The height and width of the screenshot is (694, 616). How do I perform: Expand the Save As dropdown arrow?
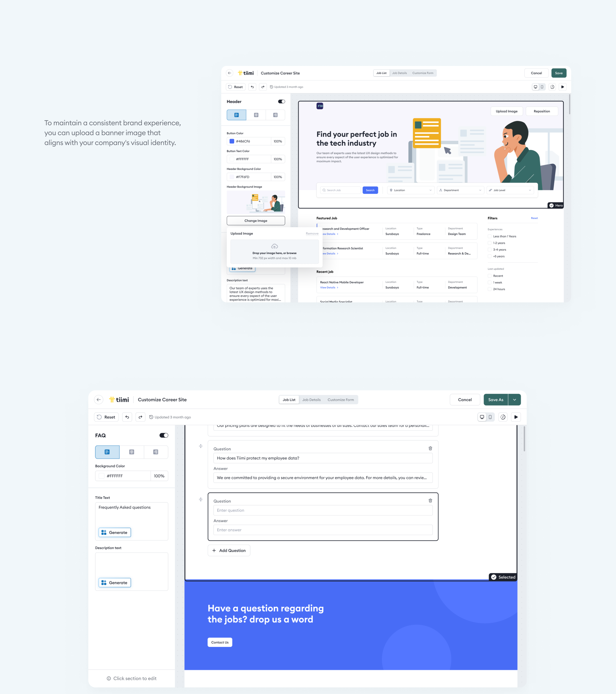pos(516,400)
